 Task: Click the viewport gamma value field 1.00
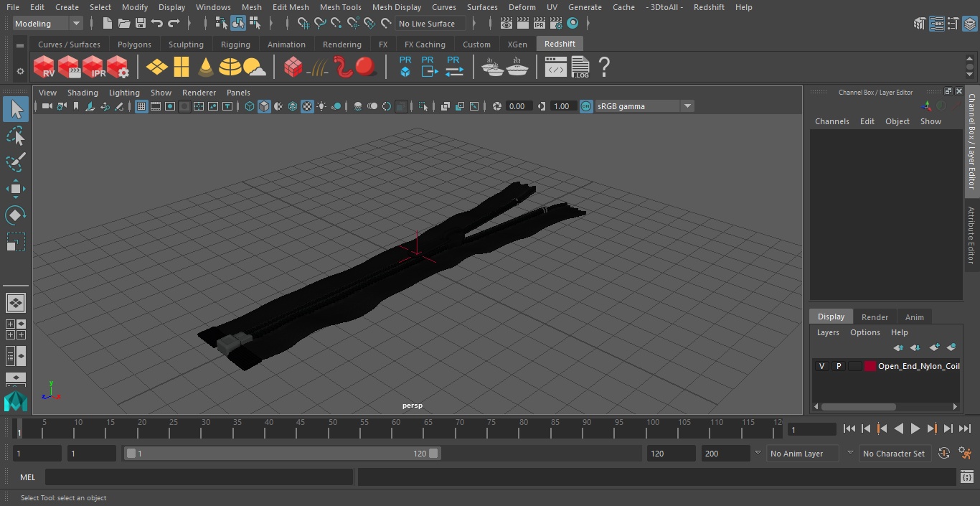tap(562, 106)
